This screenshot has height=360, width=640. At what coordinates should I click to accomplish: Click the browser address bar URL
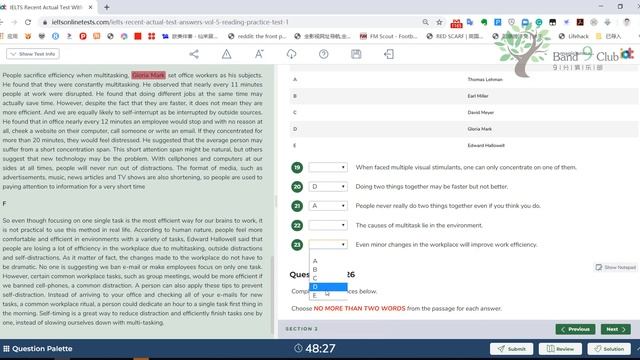[x=170, y=22]
